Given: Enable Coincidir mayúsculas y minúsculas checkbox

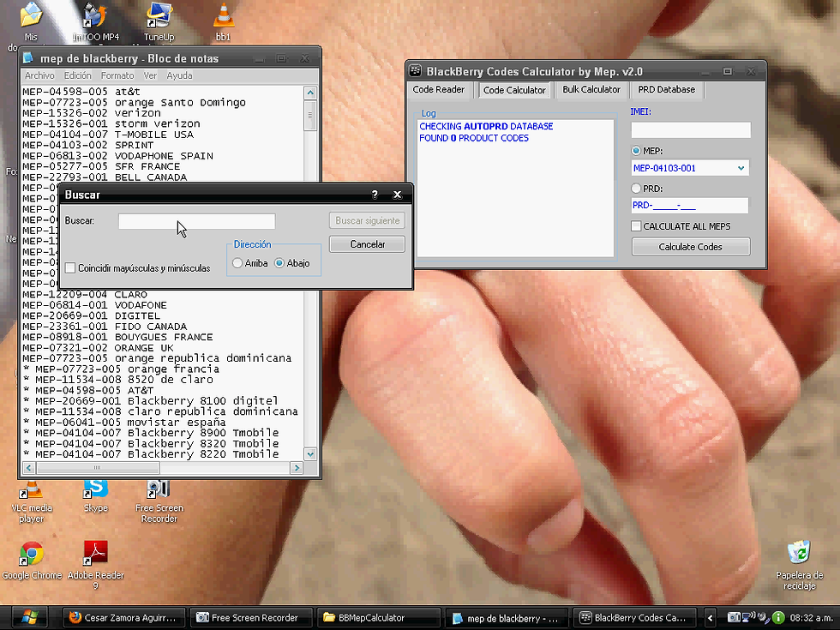Looking at the screenshot, I should 70,267.
